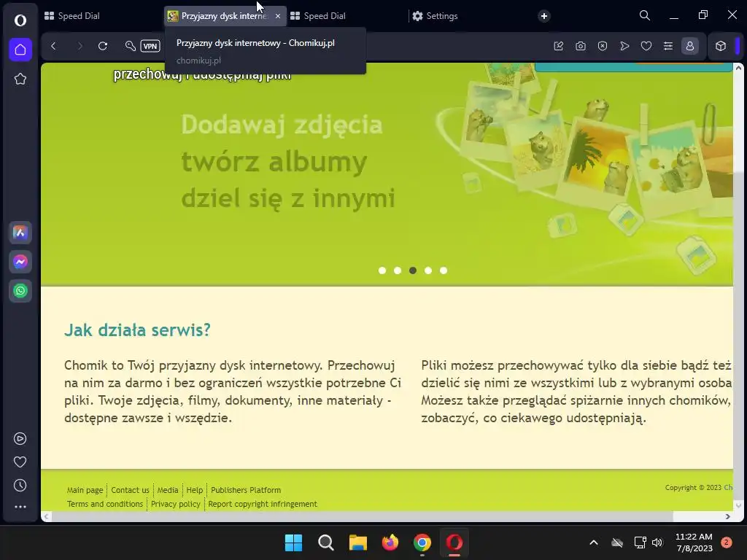This screenshot has width=747, height=560.
Task: Open sidebar heart bookmarks panel
Action: point(20,462)
